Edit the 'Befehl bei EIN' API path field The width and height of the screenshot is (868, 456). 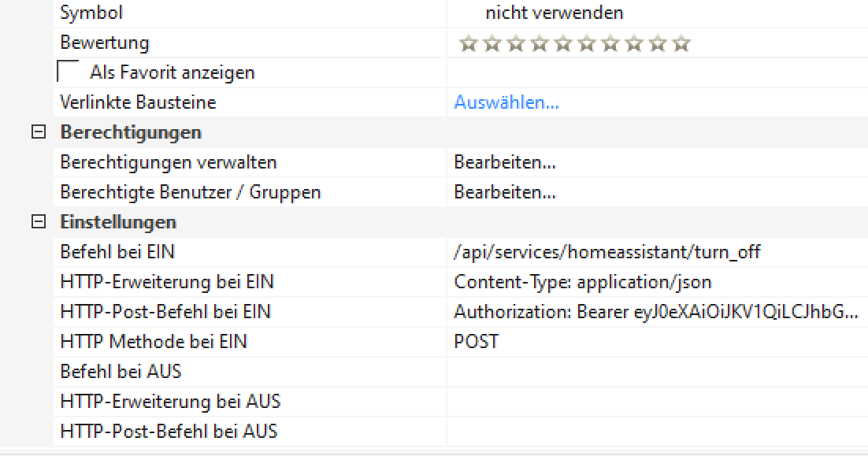pyautogui.click(x=607, y=252)
